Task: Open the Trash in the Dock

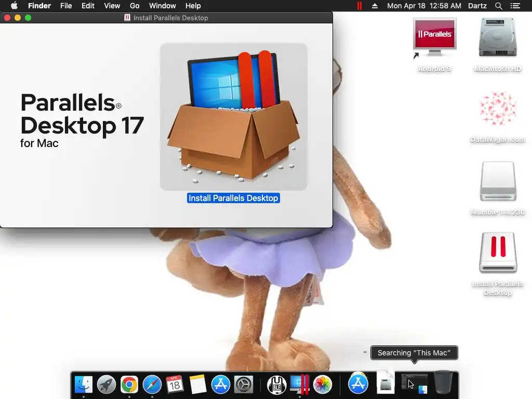Action: click(x=443, y=383)
